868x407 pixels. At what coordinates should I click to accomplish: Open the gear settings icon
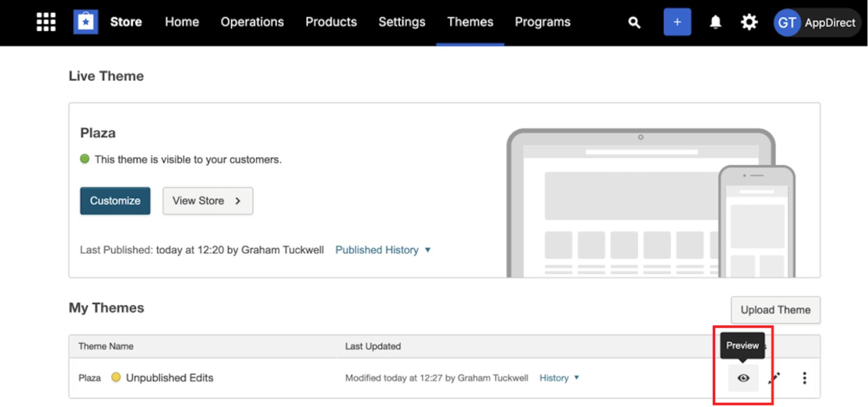749,22
